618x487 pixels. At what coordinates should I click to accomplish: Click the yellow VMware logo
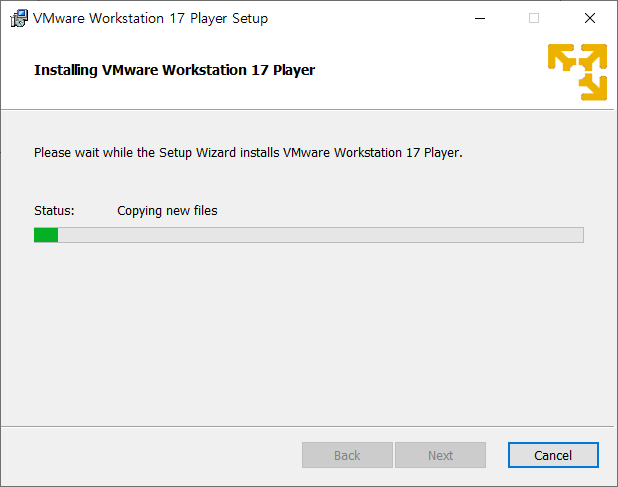[x=577, y=72]
